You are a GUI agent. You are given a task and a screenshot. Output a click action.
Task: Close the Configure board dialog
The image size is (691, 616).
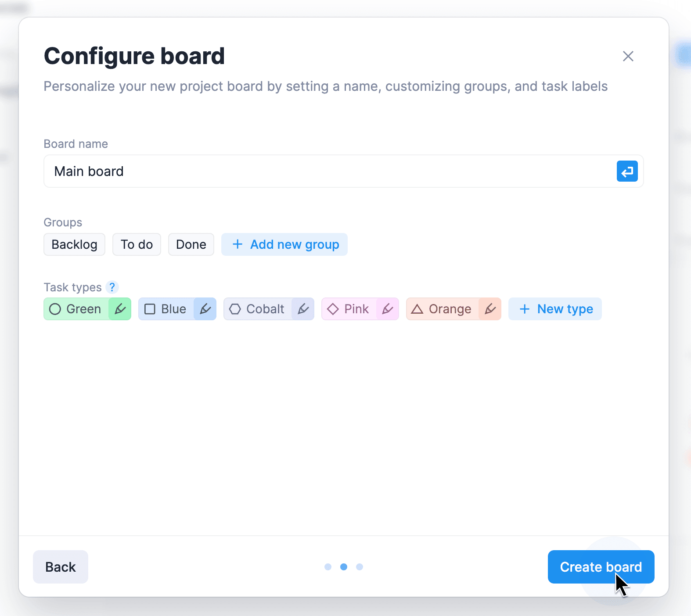point(628,56)
